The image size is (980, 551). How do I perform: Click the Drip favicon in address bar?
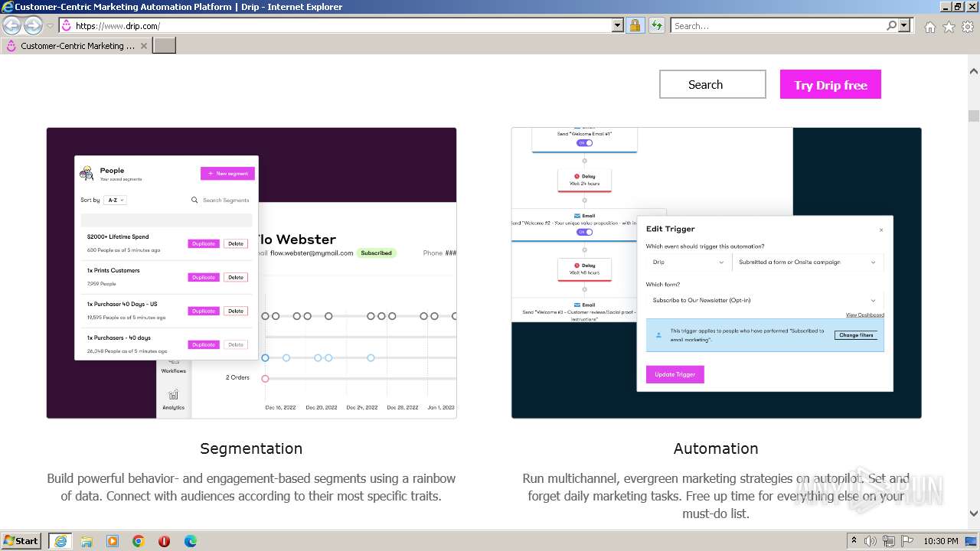66,26
